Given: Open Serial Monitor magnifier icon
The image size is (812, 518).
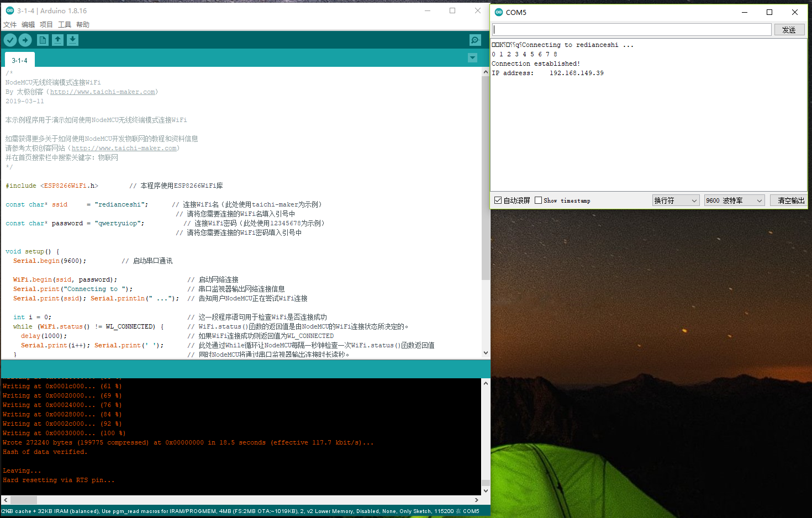Looking at the screenshot, I should [x=474, y=40].
